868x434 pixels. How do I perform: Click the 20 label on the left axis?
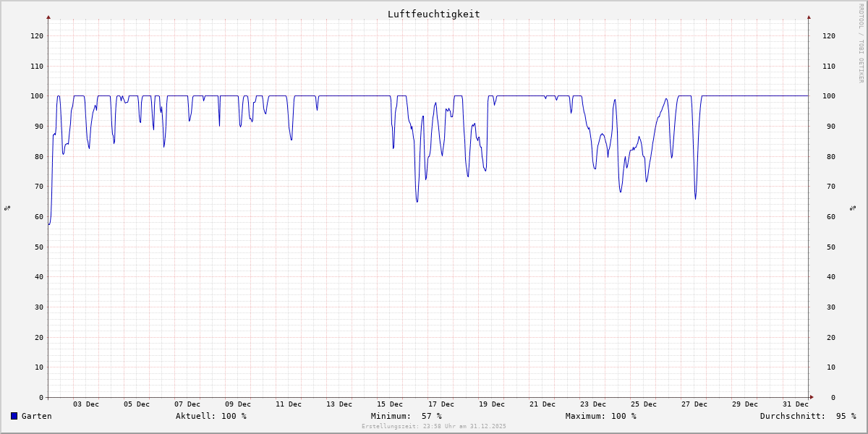[39, 337]
